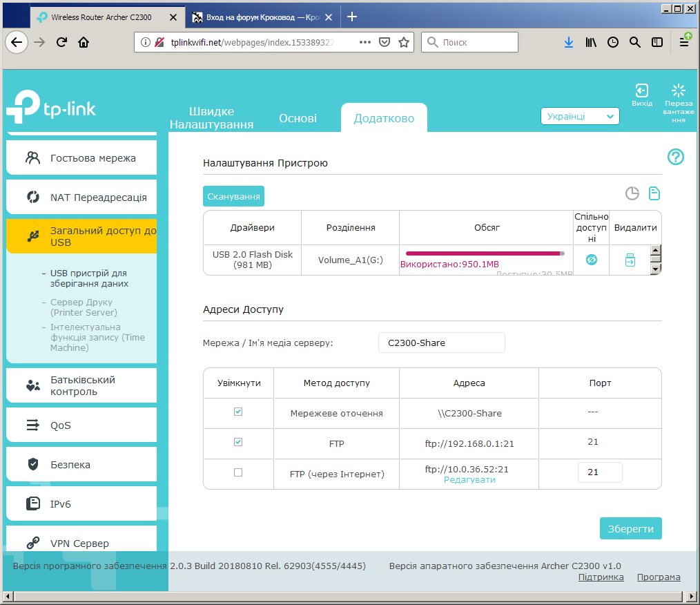Expand Батьківський контроль sidebar section

pyautogui.click(x=81, y=385)
